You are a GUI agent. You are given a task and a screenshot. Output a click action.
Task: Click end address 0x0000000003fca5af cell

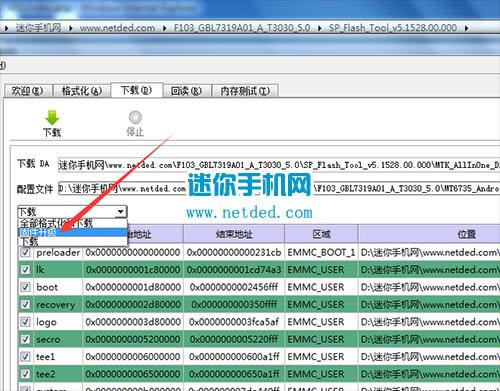(234, 322)
